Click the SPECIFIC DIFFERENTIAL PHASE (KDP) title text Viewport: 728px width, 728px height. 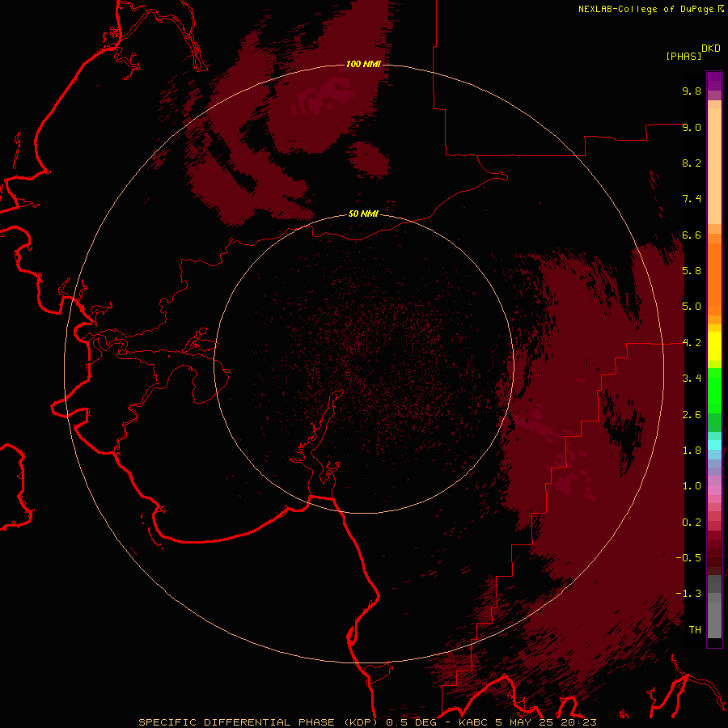(258, 722)
